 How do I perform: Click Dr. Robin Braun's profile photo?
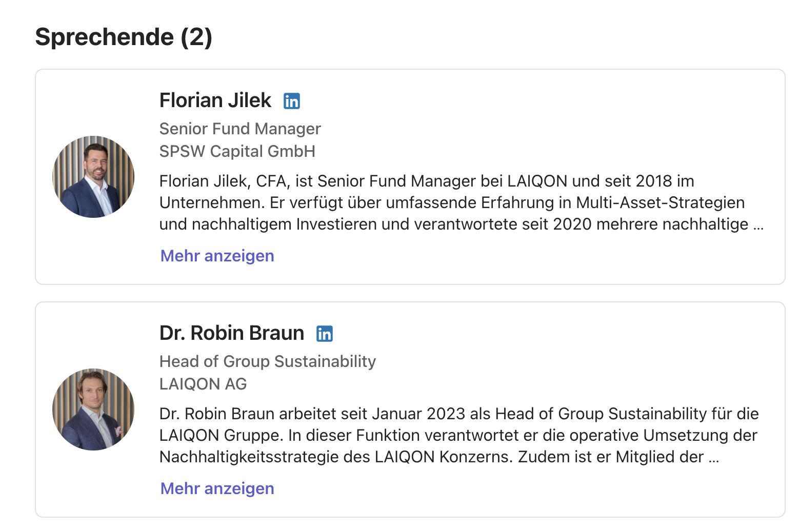coord(93,410)
